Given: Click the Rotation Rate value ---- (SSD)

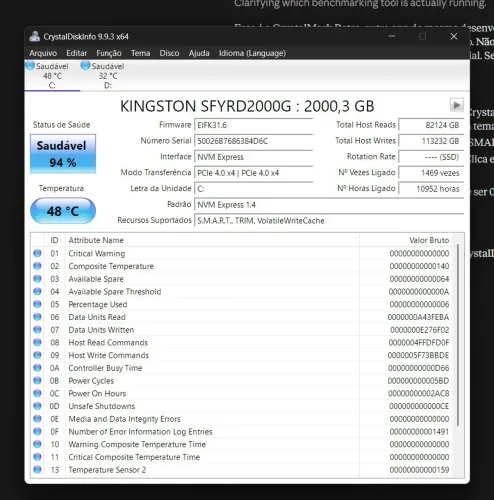Looking at the screenshot, I should 431,157.
